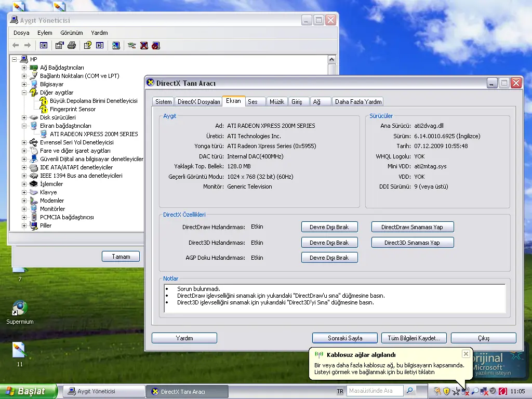Image resolution: width=532 pixels, height=399 pixels.
Task: Open the Yardım menu
Action: 99,33
